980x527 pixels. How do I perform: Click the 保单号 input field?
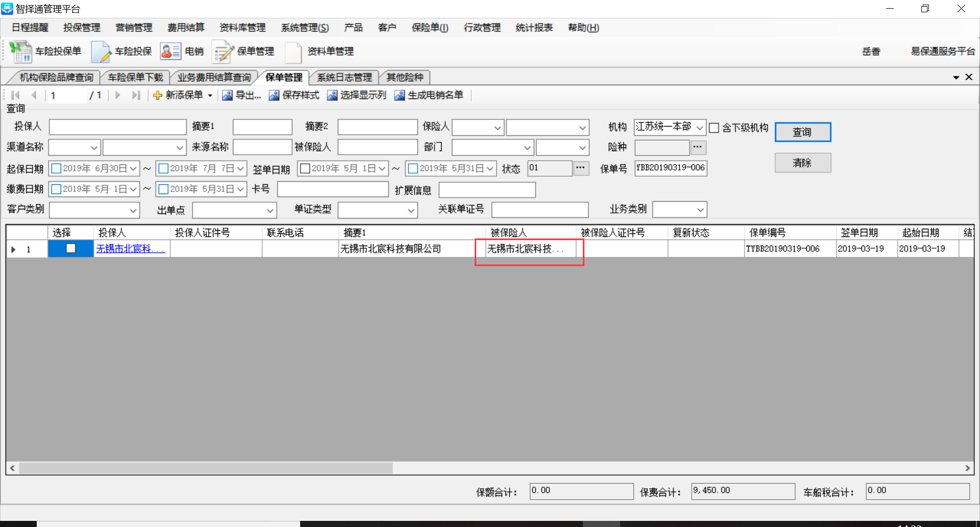(x=671, y=168)
